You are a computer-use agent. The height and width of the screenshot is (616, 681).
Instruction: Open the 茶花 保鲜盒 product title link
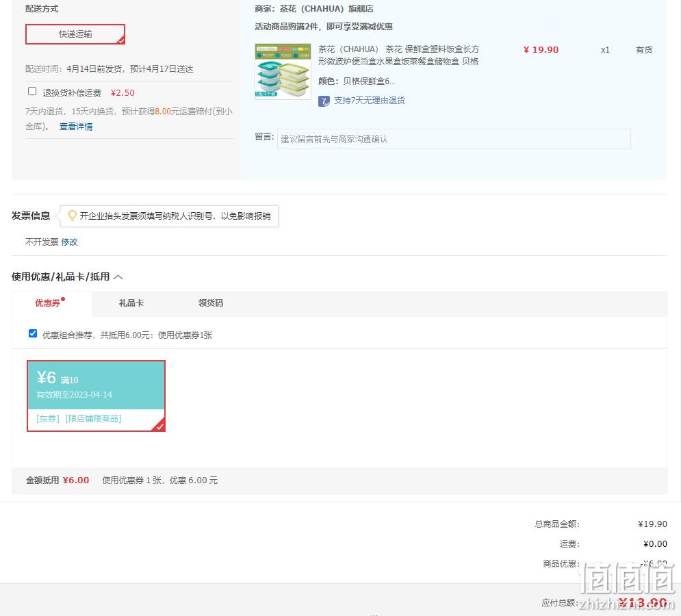click(x=398, y=55)
